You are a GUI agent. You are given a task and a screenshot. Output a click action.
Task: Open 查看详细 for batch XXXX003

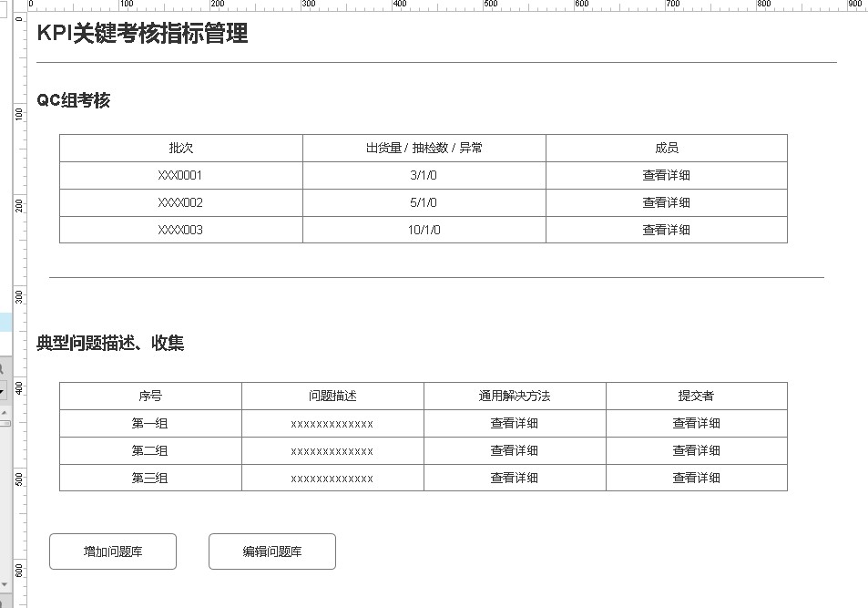click(666, 230)
